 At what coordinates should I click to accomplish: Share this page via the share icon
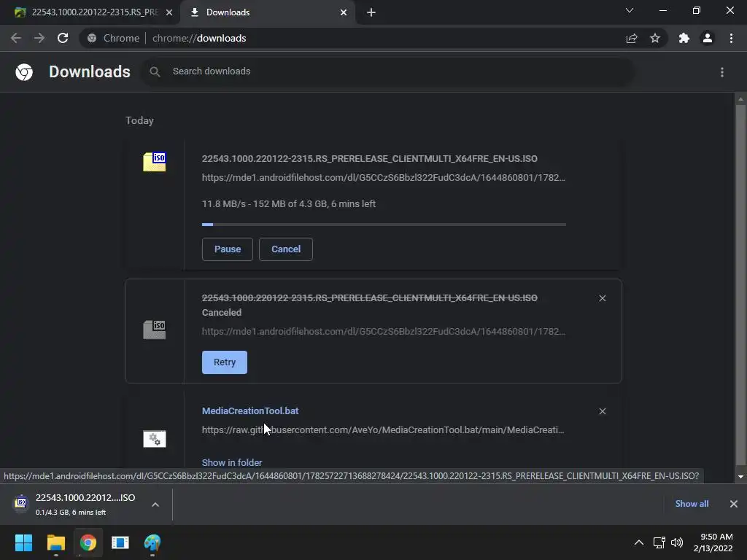point(632,38)
